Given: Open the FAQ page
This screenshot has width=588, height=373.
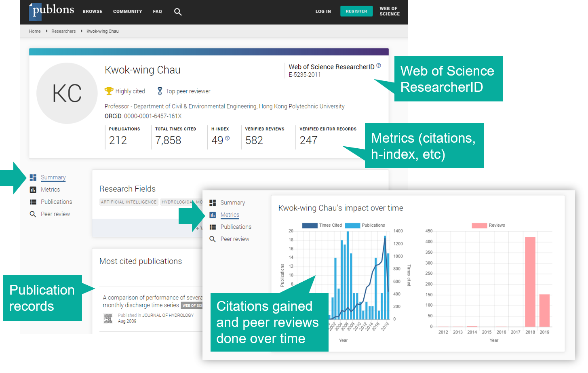Looking at the screenshot, I should [158, 11].
